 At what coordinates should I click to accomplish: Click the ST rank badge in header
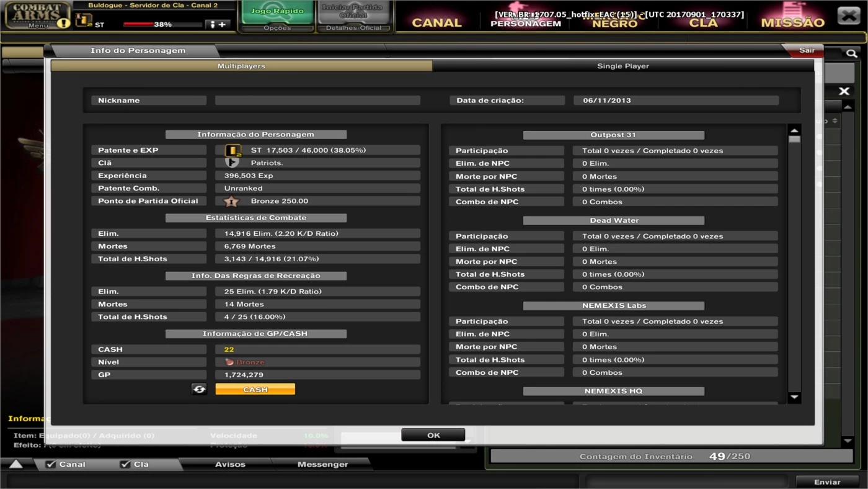pyautogui.click(x=84, y=20)
